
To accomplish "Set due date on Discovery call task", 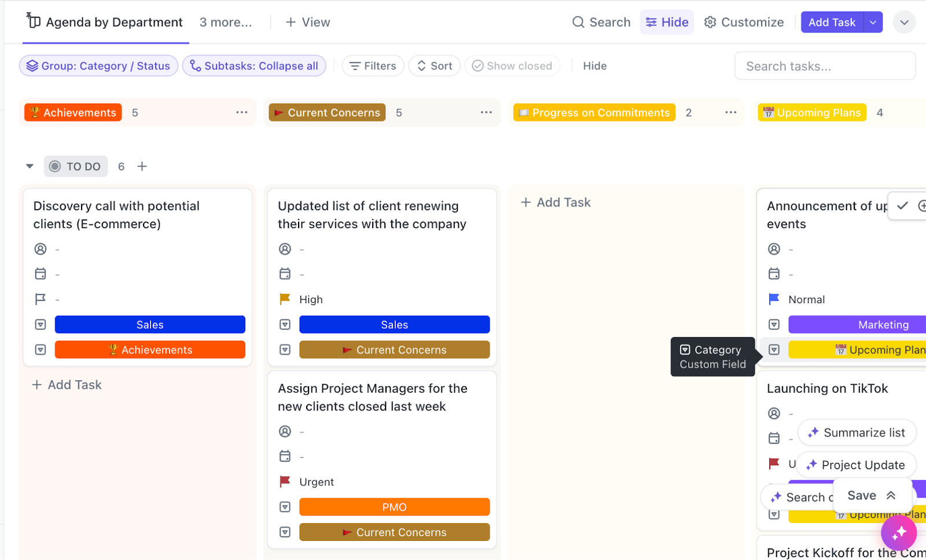I will [41, 274].
